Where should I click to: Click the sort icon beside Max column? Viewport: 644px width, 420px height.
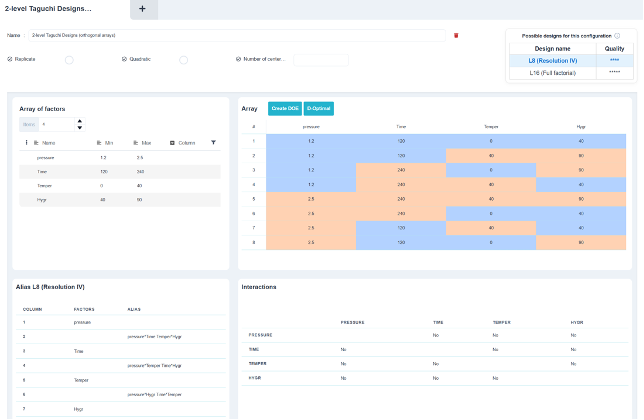pos(136,143)
